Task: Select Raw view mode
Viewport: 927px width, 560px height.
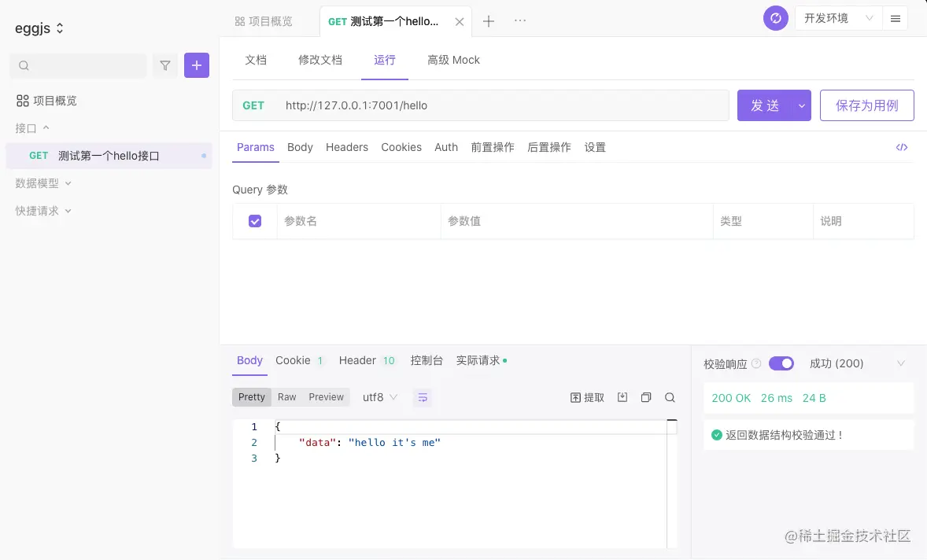Action: (286, 397)
